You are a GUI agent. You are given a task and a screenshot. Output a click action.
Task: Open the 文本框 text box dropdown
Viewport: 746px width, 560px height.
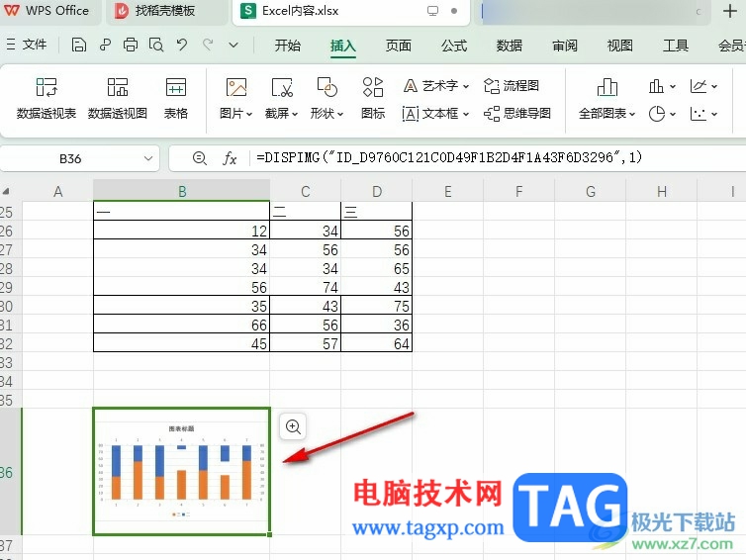[435, 114]
